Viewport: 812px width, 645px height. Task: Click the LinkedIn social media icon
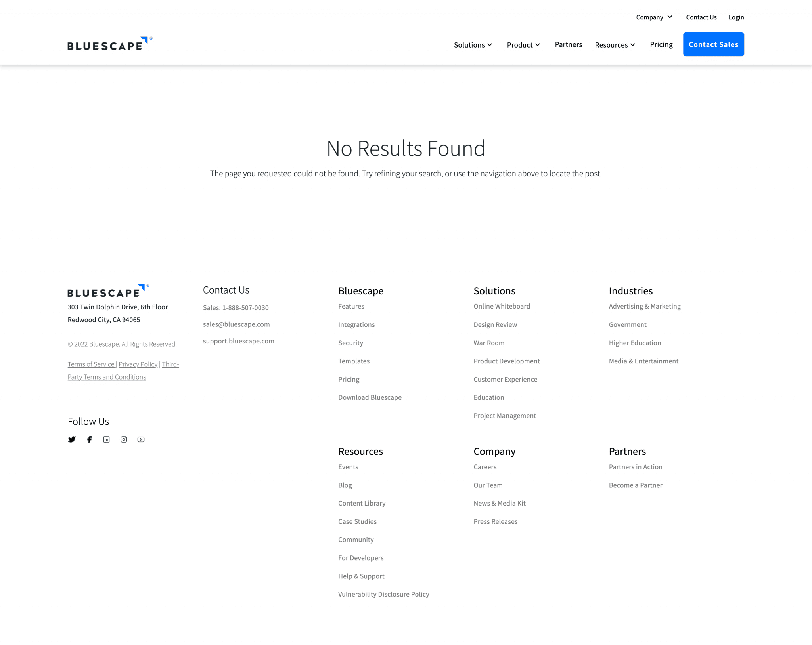[x=107, y=439]
